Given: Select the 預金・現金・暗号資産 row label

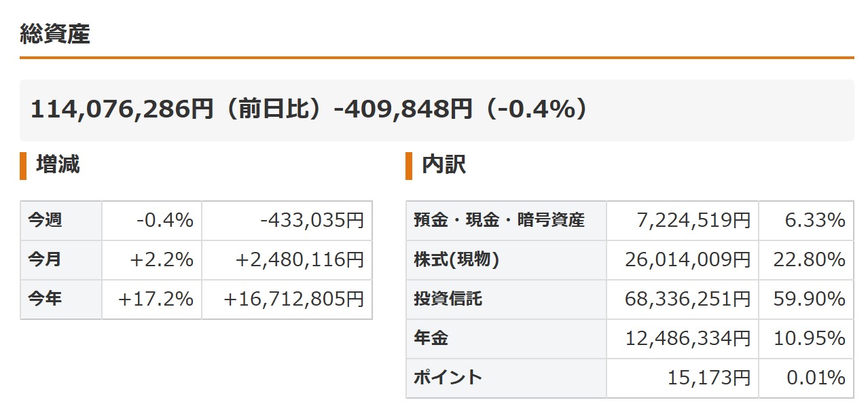Looking at the screenshot, I should pos(499,220).
